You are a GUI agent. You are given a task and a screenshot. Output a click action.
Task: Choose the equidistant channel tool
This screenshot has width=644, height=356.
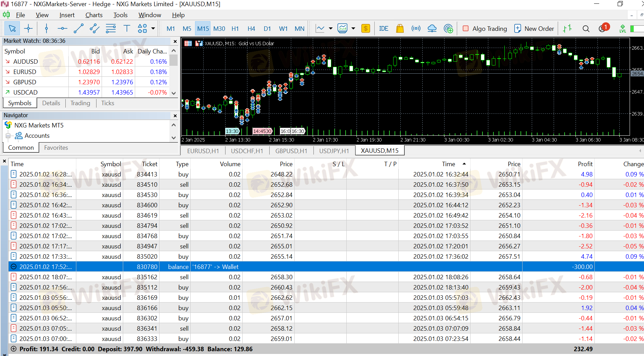point(94,28)
